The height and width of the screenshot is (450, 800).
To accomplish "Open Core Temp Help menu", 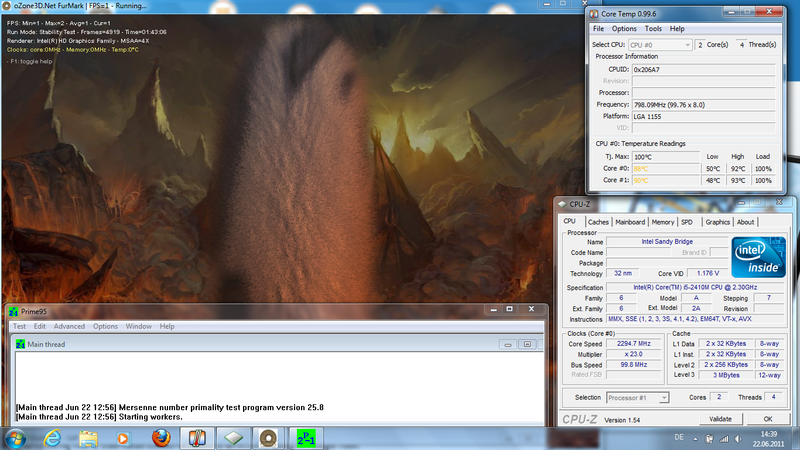I will tap(677, 29).
